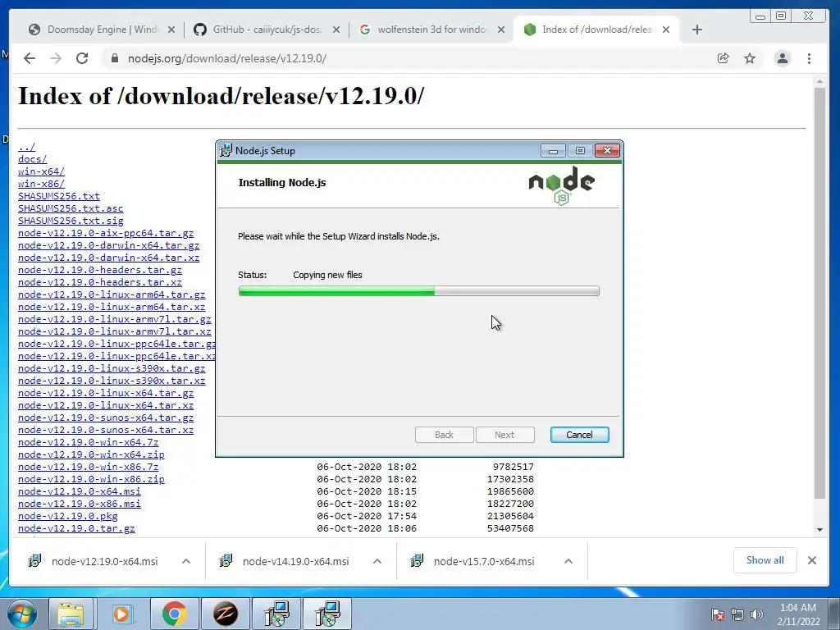
Task: Download node-v12.19.0-linux-armv7l.tar.xz
Action: (x=115, y=331)
